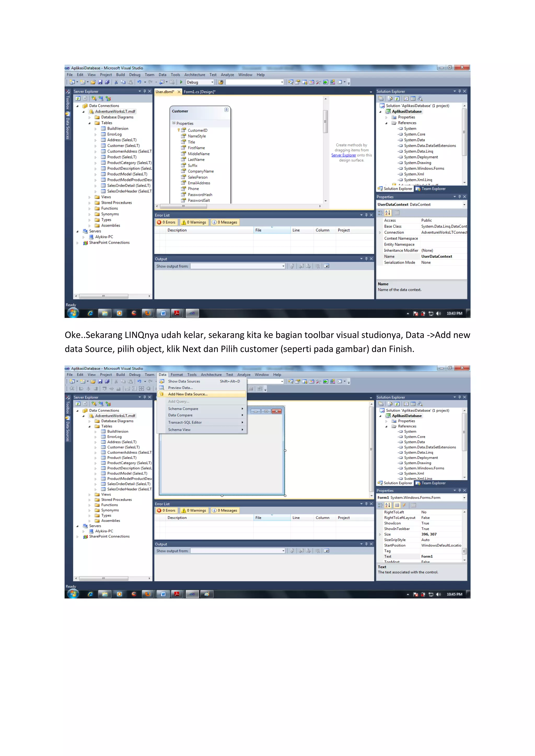Open Toolbox side tab in upper screenshot

68,100
